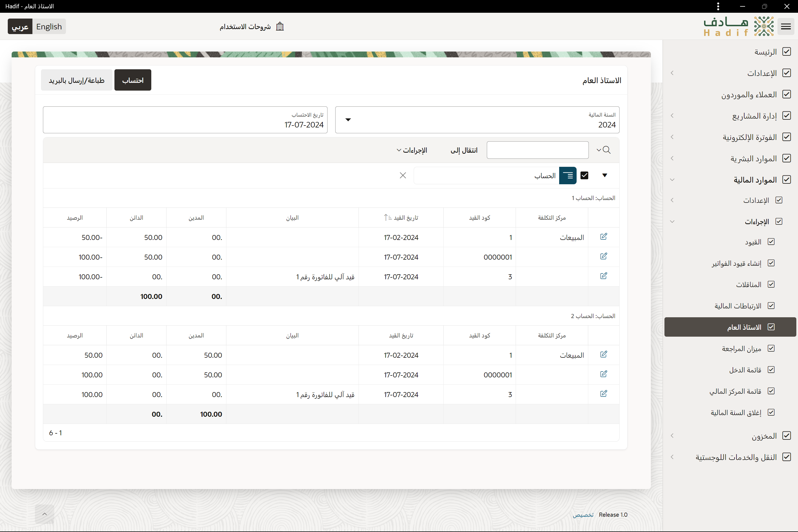Expand the الإجراءات actions menu in the toolbar
The image size is (798, 532).
point(412,150)
